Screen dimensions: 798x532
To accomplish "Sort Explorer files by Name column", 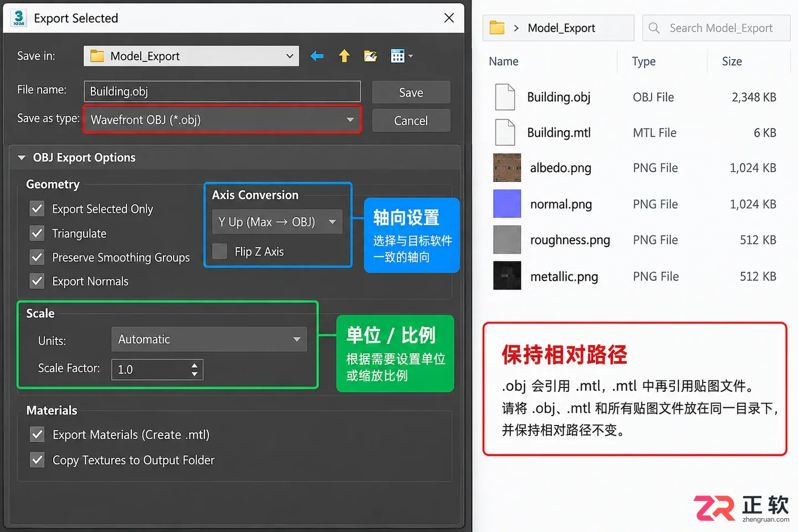I will (504, 62).
